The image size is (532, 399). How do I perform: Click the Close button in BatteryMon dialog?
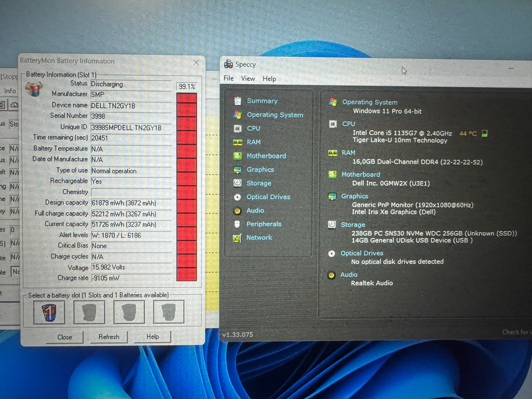click(65, 337)
